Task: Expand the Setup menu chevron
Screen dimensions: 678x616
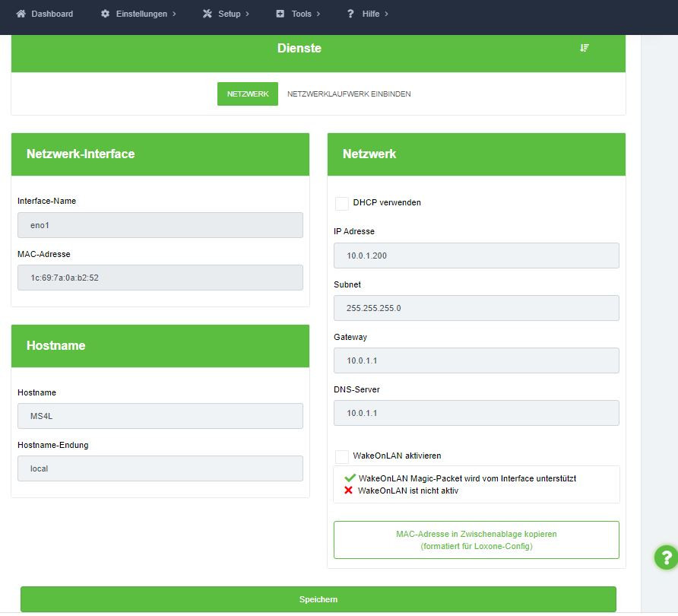Action: 247,14
